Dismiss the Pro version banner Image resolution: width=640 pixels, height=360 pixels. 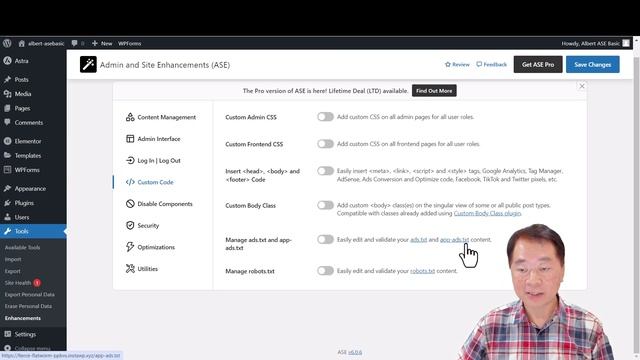[x=582, y=86]
